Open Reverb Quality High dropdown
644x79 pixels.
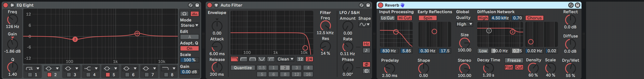tap(465, 24)
